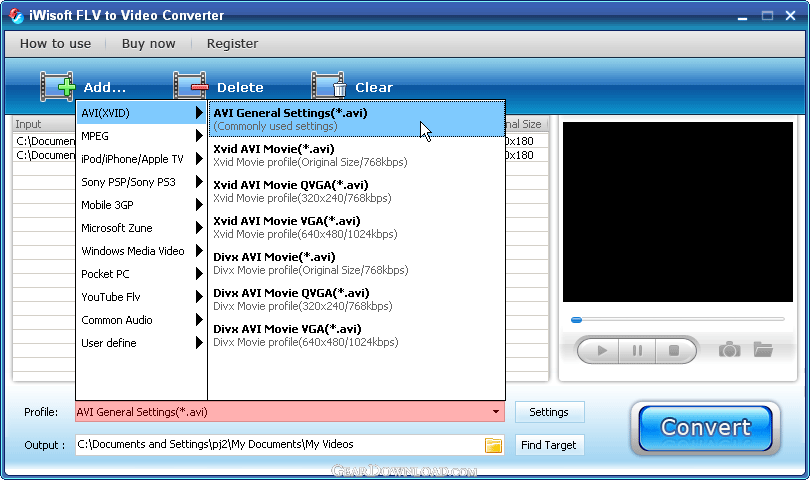Select the Common Audio category
Image resolution: width=810 pixels, height=480 pixels.
142,320
